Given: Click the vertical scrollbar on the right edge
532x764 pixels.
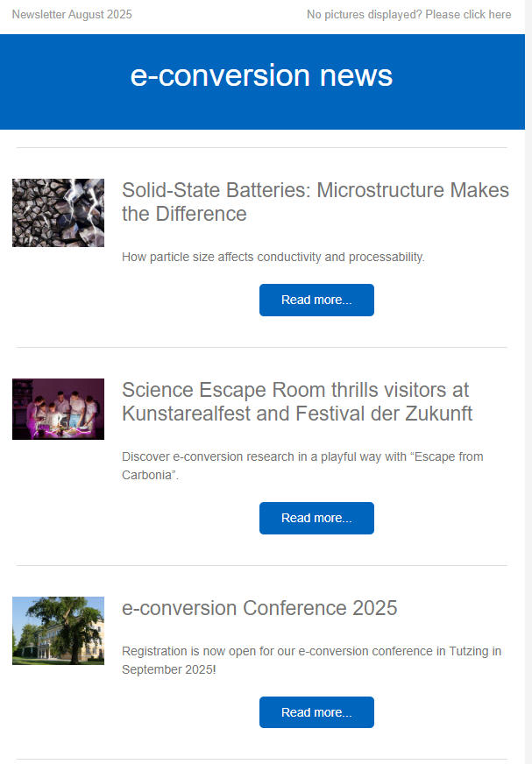Looking at the screenshot, I should 528,382.
